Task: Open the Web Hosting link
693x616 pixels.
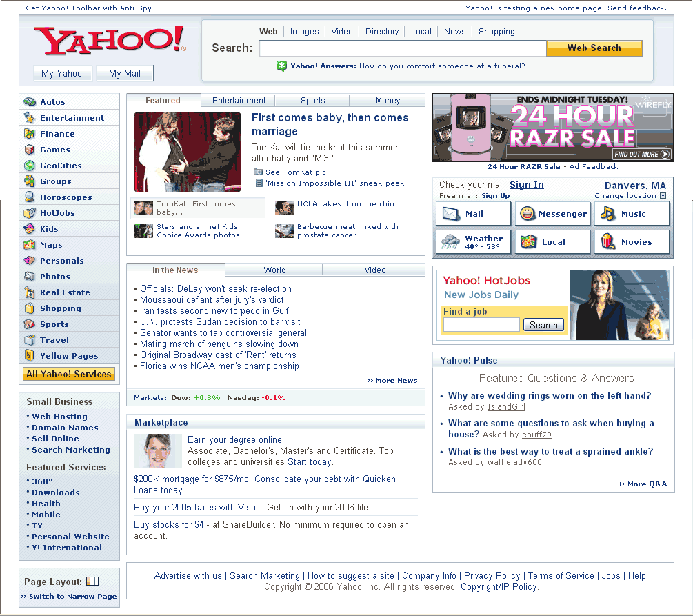Action: [x=60, y=417]
